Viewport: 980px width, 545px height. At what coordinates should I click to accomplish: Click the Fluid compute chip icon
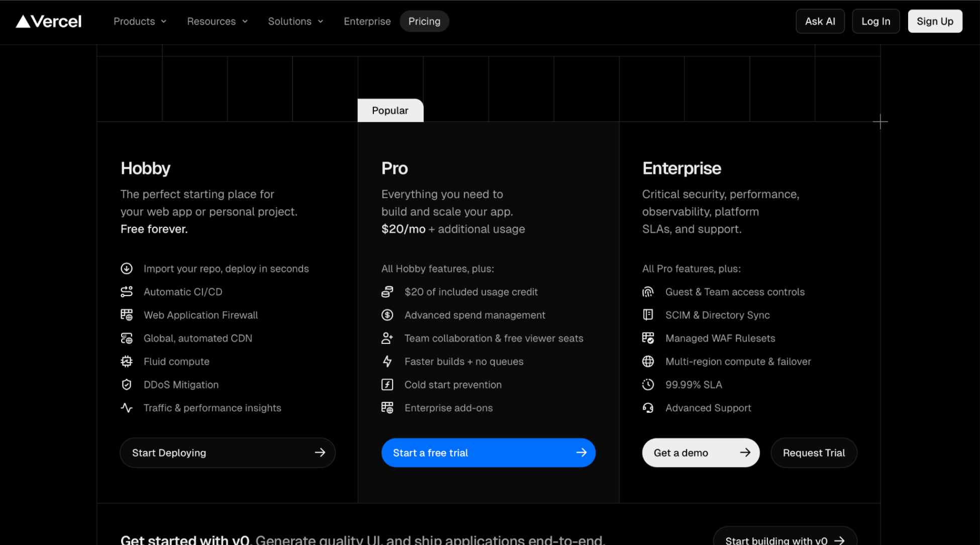coord(127,361)
